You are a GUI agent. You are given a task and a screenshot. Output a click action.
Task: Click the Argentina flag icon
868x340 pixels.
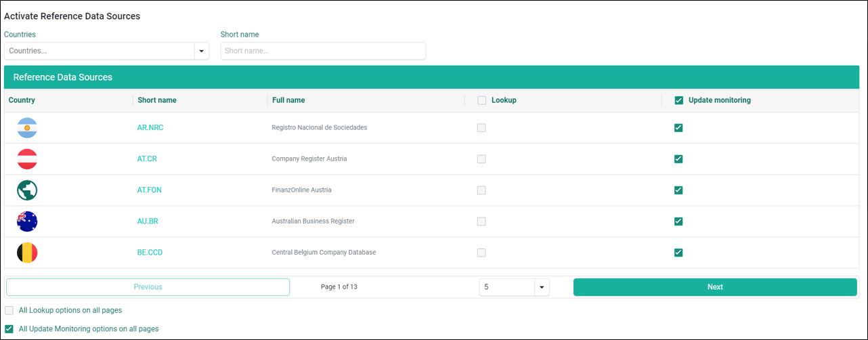click(x=27, y=127)
